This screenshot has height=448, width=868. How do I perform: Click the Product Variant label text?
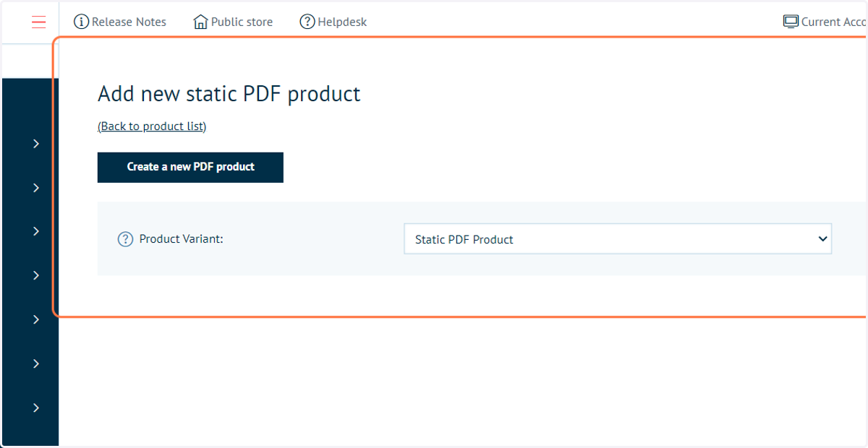181,238
